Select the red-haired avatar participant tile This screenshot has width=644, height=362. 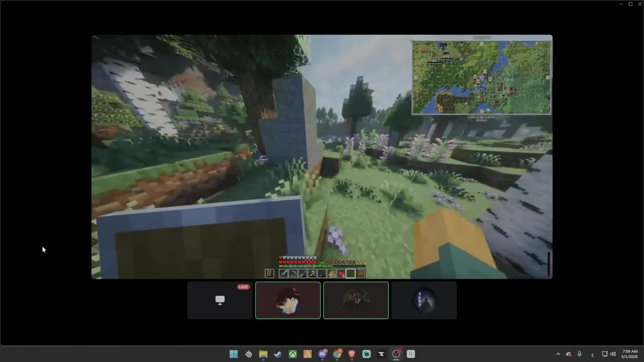click(x=288, y=300)
